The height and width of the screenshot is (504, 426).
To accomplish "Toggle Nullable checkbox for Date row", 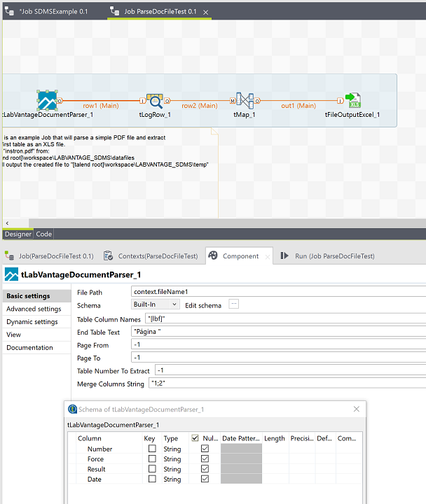I will coord(205,479).
